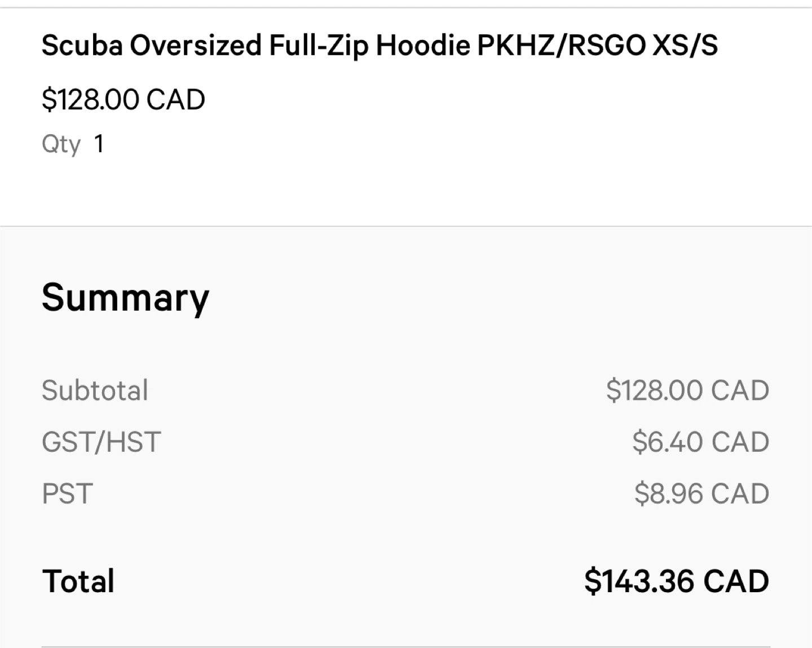Screen dimensions: 812x648
Task: Select the item price $128.00 CAD under title
Action: (x=123, y=100)
